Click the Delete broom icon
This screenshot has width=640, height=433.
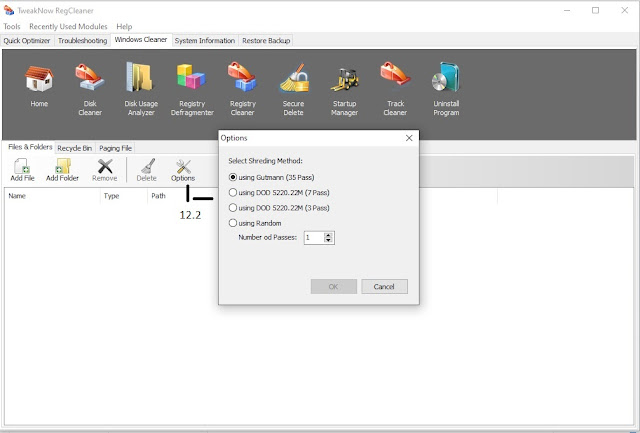[147, 170]
